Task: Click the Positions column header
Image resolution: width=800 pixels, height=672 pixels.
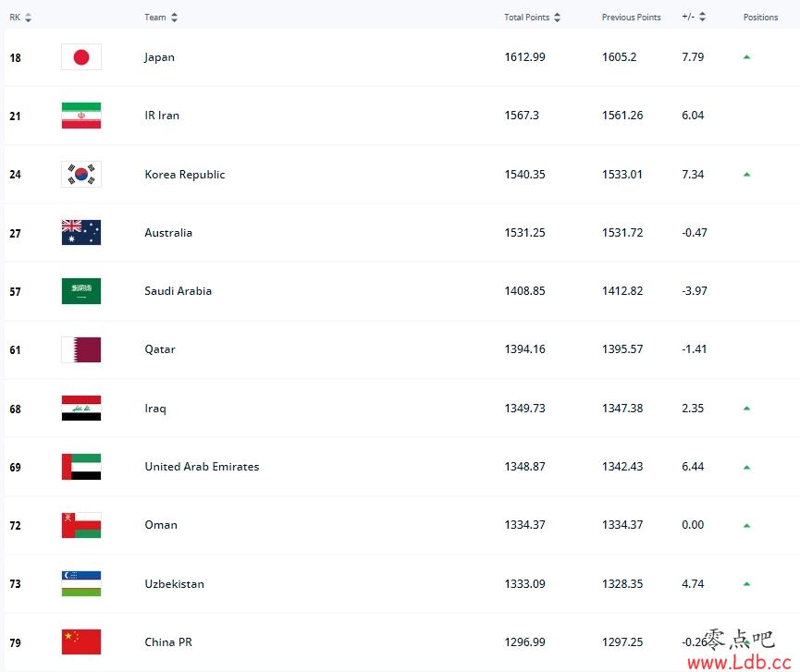Action: 760,18
